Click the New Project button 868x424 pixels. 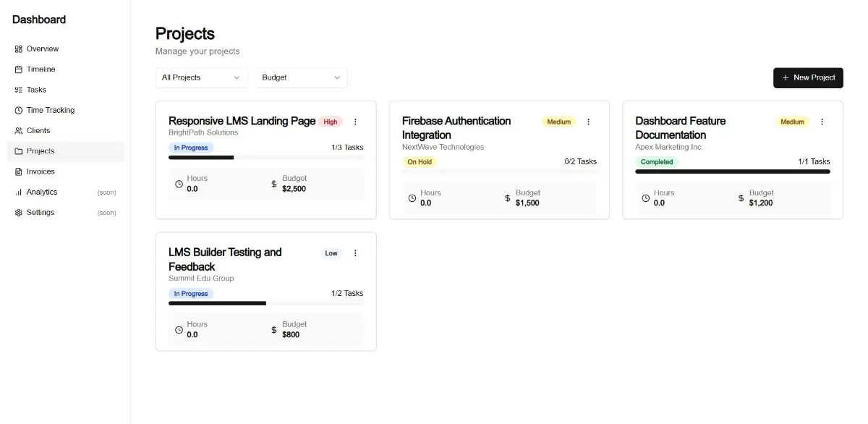(808, 77)
